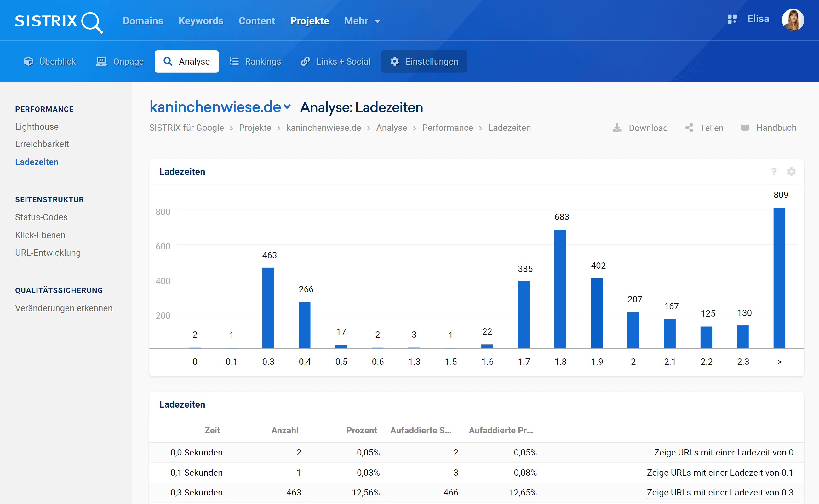The height and width of the screenshot is (504, 819).
Task: Navigate to Status-Codes section
Action: pyautogui.click(x=42, y=216)
